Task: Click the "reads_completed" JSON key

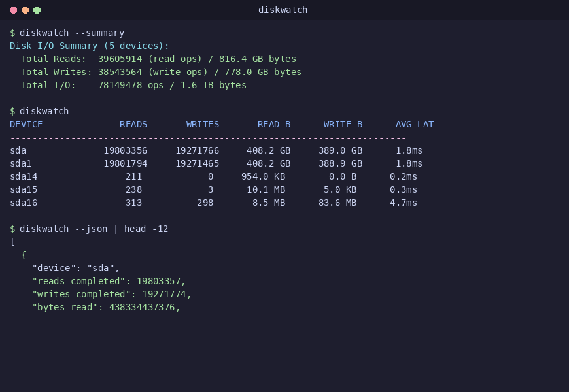Action: click(78, 281)
